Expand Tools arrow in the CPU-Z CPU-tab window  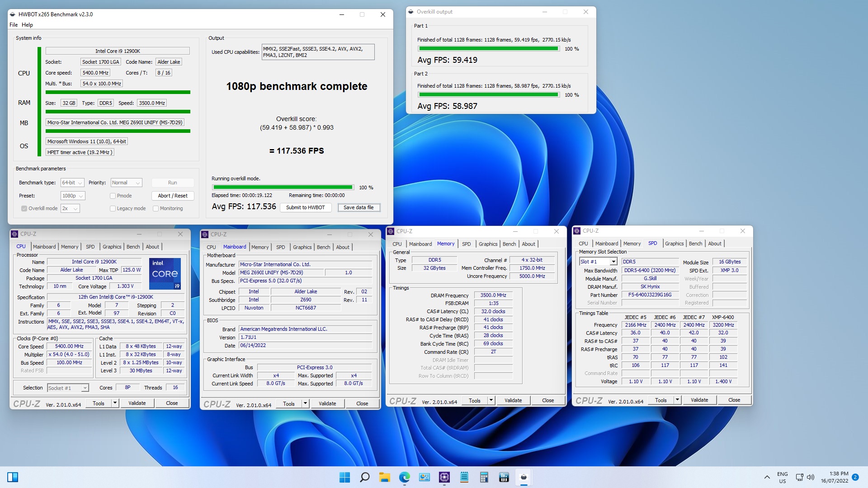coord(115,403)
